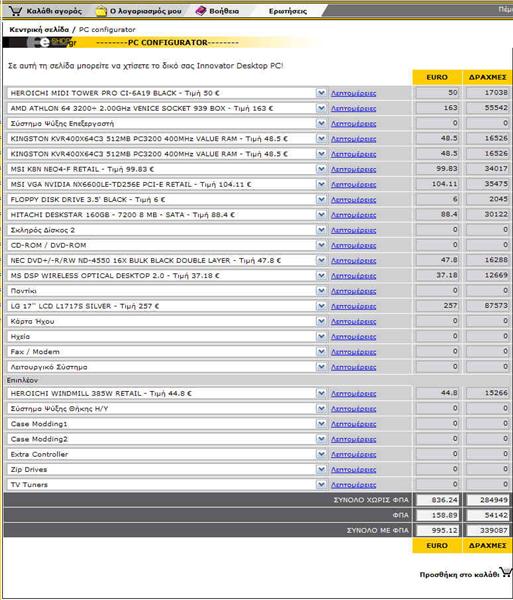The height and width of the screenshot is (600, 513).
Task: Click Προσθήκη στο καλάθι button
Action: pos(459,574)
